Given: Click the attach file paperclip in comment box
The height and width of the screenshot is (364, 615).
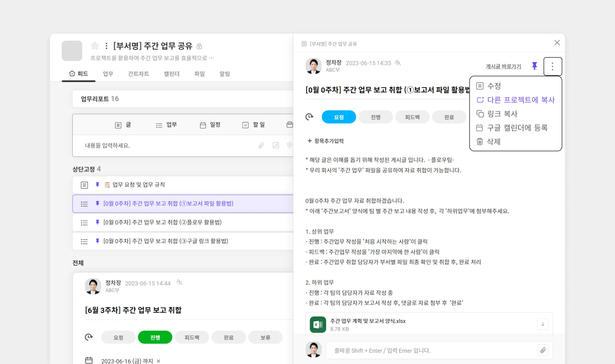Looking at the screenshot, I should coord(543,350).
